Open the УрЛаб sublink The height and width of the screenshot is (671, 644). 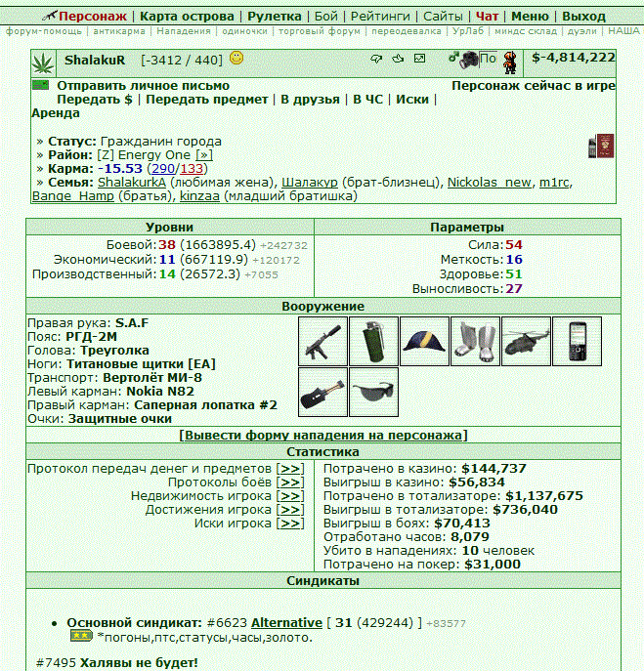coord(468,31)
